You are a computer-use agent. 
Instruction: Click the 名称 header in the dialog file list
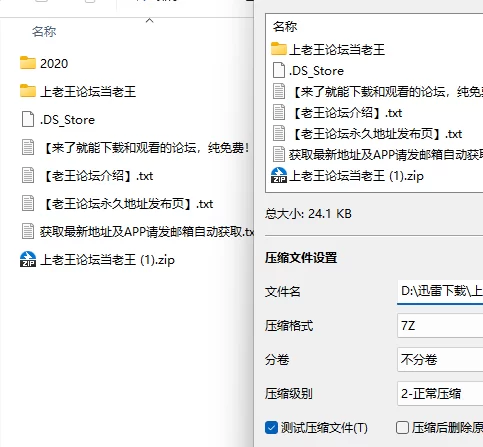pyautogui.click(x=285, y=26)
